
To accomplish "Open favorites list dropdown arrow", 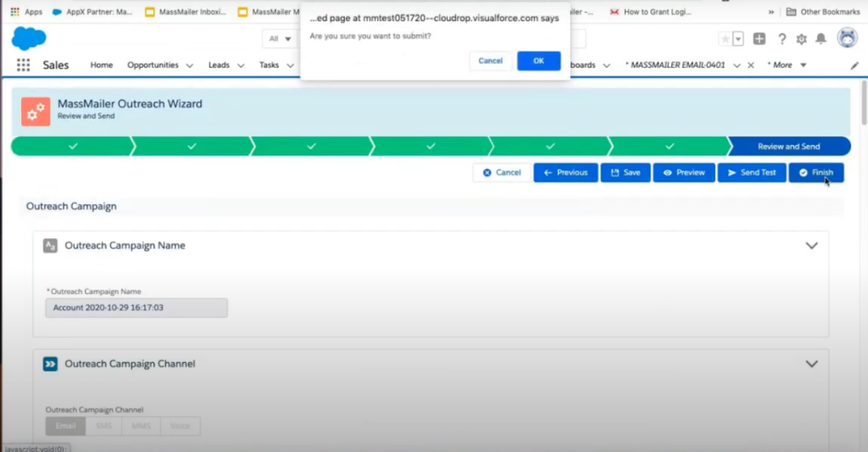I will 738,39.
